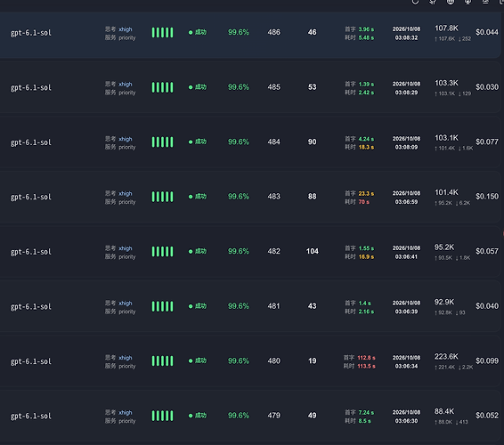The width and height of the screenshot is (504, 445).
Task: Click the cost $0.044
Action: [487, 32]
